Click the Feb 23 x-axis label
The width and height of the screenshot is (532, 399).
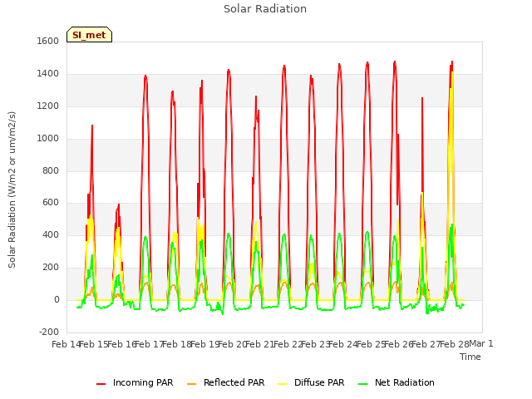[x=316, y=344]
